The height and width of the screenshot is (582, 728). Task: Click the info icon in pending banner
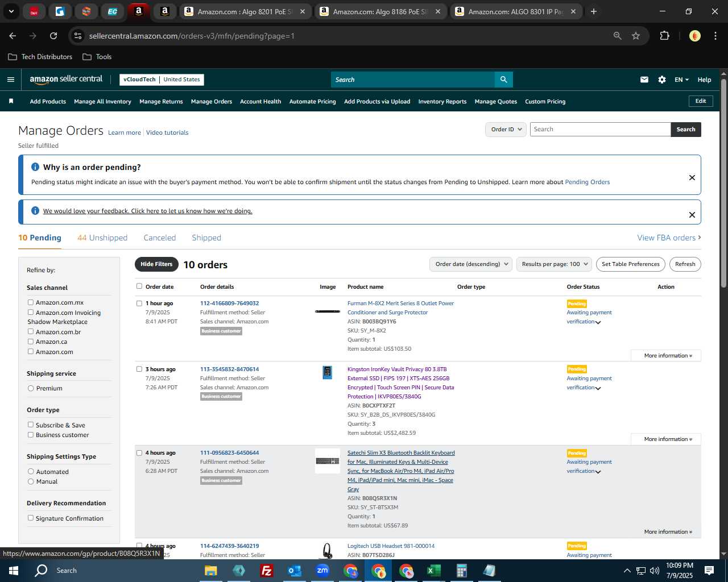pos(35,167)
